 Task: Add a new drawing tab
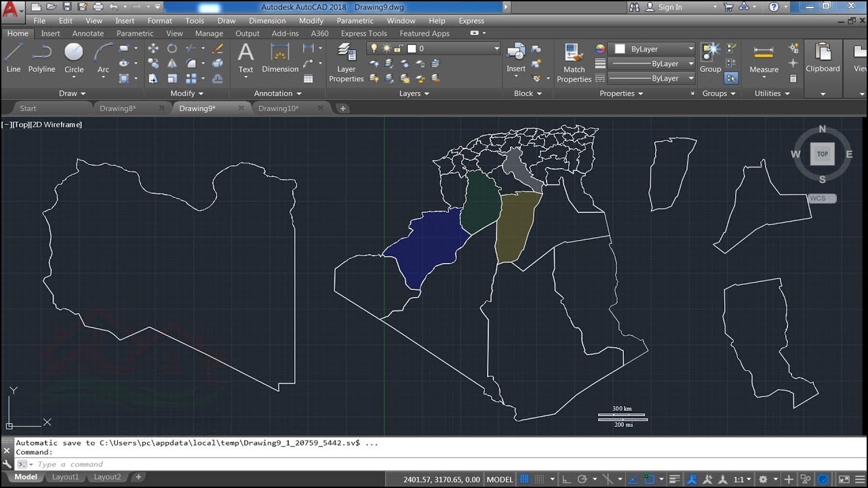pyautogui.click(x=342, y=108)
